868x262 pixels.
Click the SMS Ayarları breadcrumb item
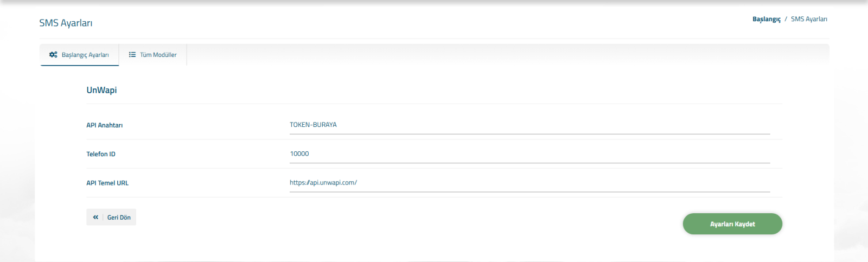coord(809,19)
